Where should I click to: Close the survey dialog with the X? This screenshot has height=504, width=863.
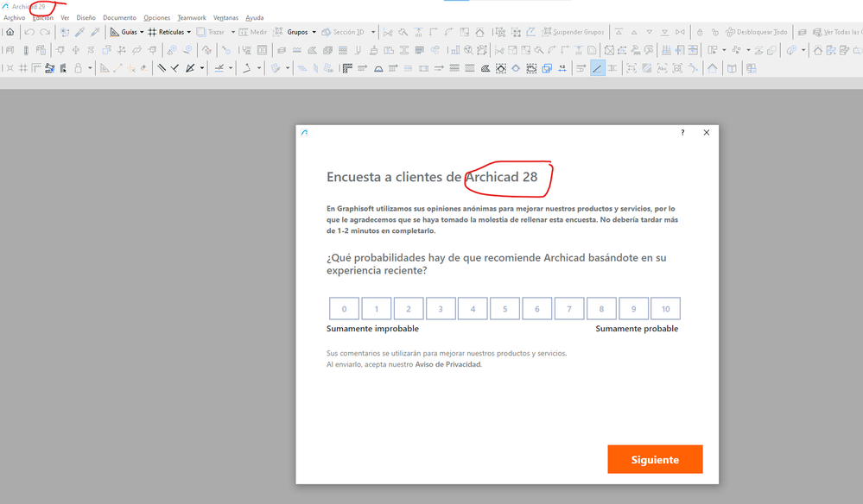pyautogui.click(x=707, y=132)
